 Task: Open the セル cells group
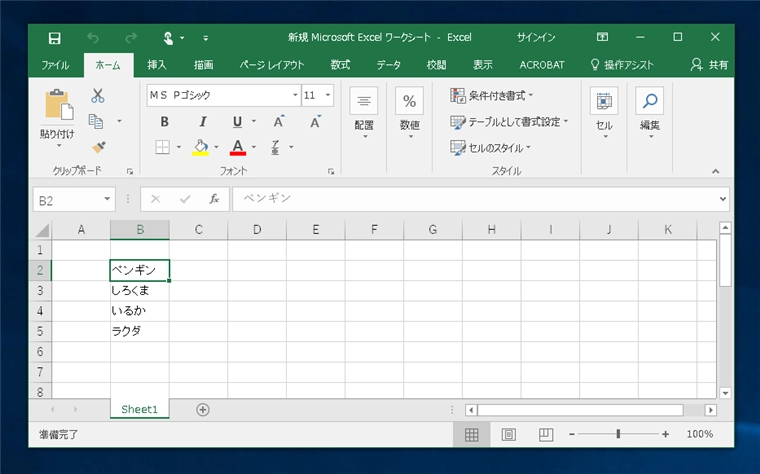tap(604, 114)
